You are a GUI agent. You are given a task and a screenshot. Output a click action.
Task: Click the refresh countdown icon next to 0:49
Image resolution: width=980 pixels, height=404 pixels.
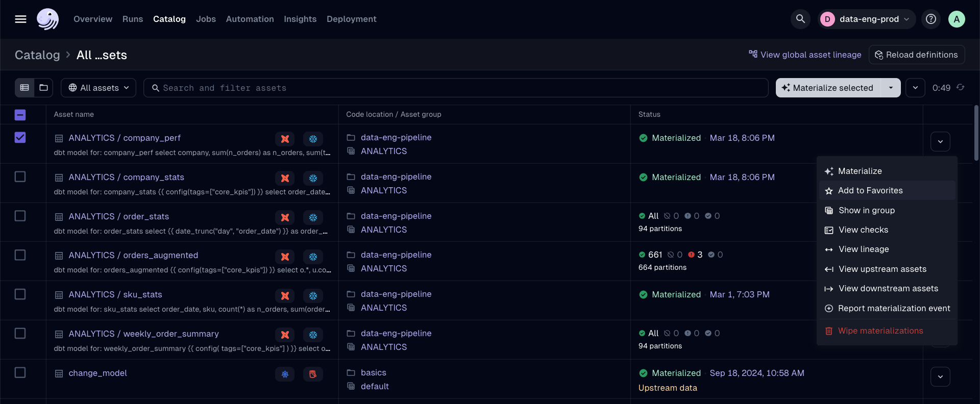click(x=961, y=88)
